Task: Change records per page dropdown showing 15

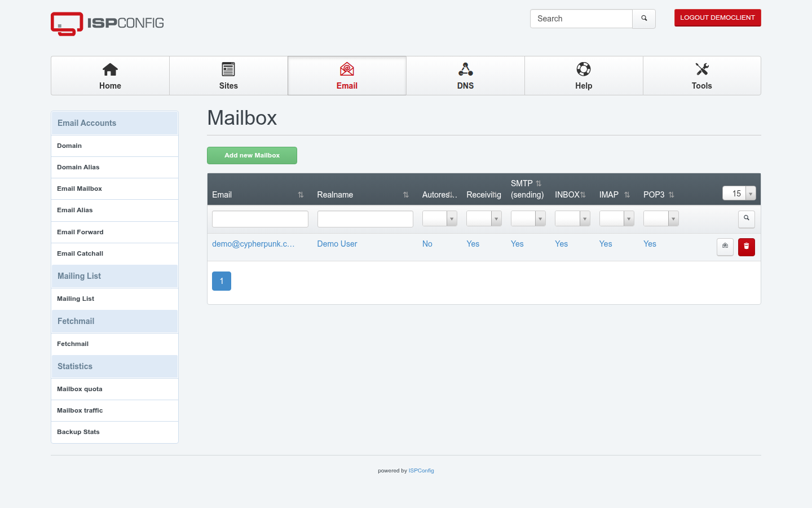Action: pos(739,194)
